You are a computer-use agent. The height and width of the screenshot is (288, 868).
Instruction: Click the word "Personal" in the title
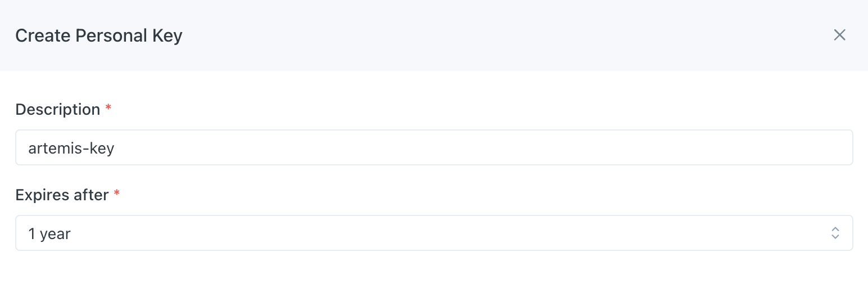click(111, 35)
